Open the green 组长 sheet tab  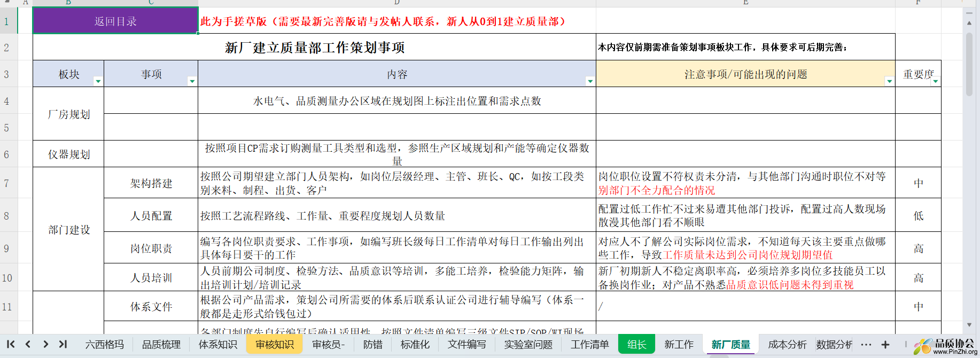click(x=636, y=345)
